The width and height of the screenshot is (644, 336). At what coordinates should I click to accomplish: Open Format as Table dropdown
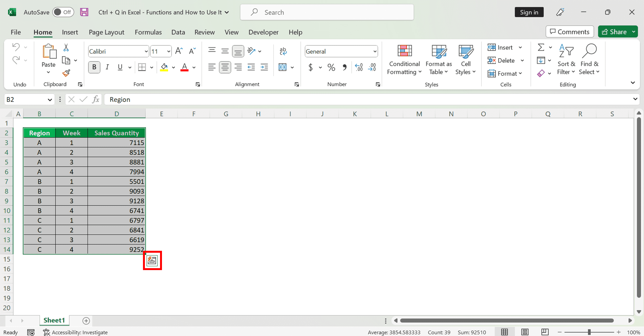point(439,60)
